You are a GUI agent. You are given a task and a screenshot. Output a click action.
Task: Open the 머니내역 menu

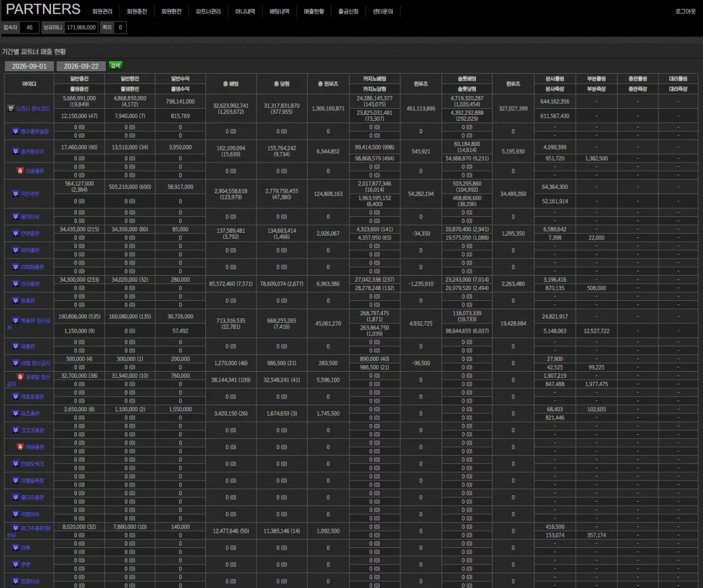[x=245, y=11]
